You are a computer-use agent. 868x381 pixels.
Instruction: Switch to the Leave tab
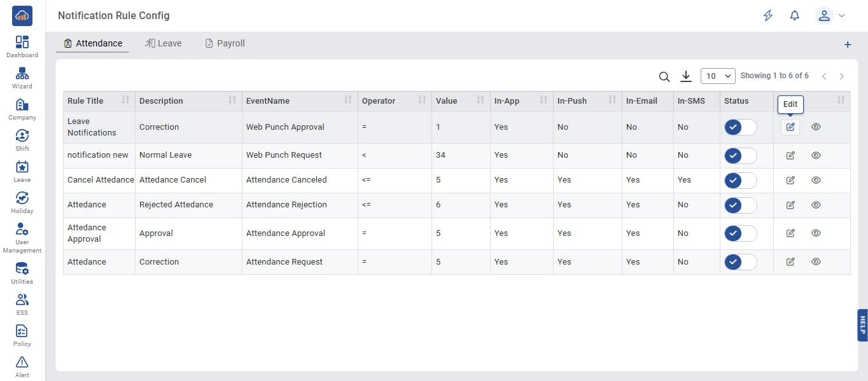click(x=164, y=43)
